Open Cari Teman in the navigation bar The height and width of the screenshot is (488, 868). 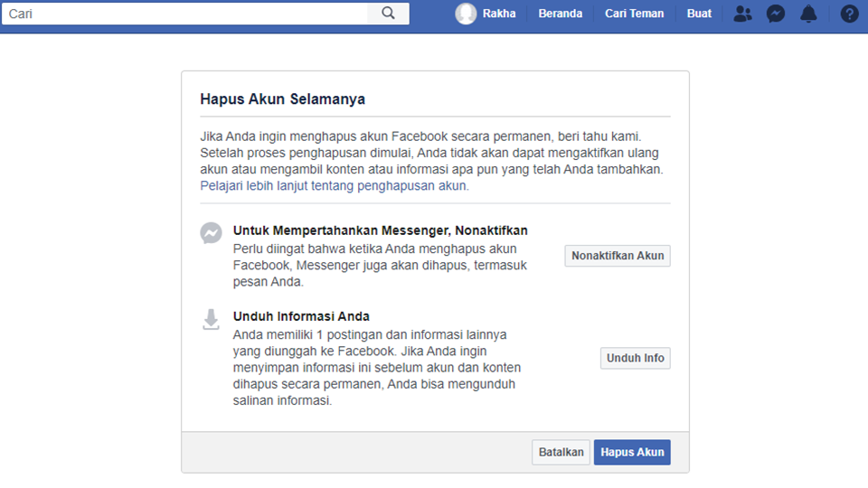pyautogui.click(x=634, y=14)
